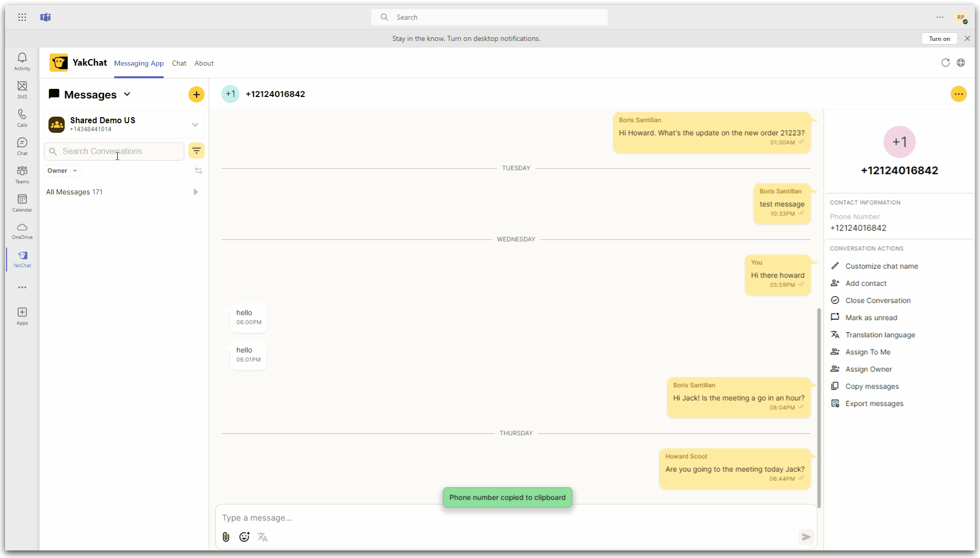The width and height of the screenshot is (980, 558).
Task: Expand the Shared Demo US inbox selector
Action: [195, 124]
